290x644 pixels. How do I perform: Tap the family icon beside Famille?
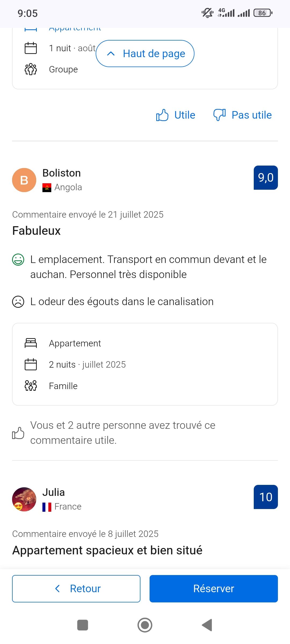click(31, 386)
